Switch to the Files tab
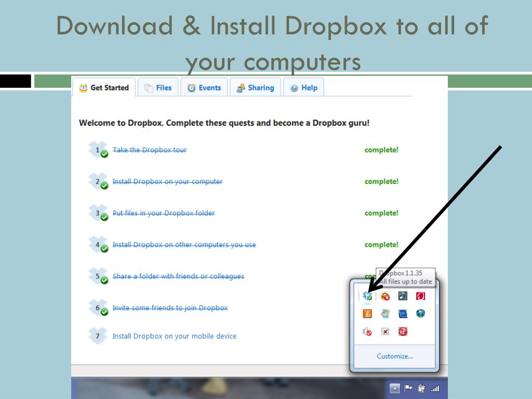The width and height of the screenshot is (532, 399). point(158,88)
